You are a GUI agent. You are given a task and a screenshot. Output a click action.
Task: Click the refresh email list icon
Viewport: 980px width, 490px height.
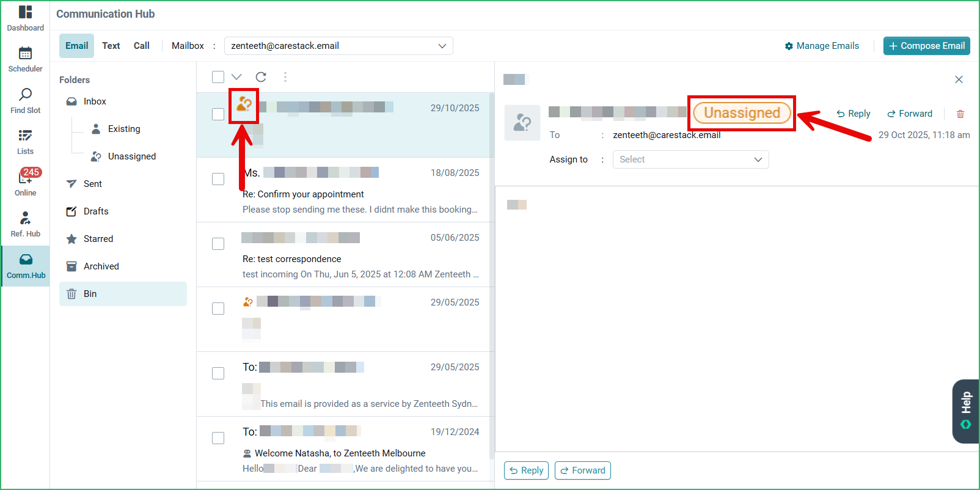(x=261, y=77)
